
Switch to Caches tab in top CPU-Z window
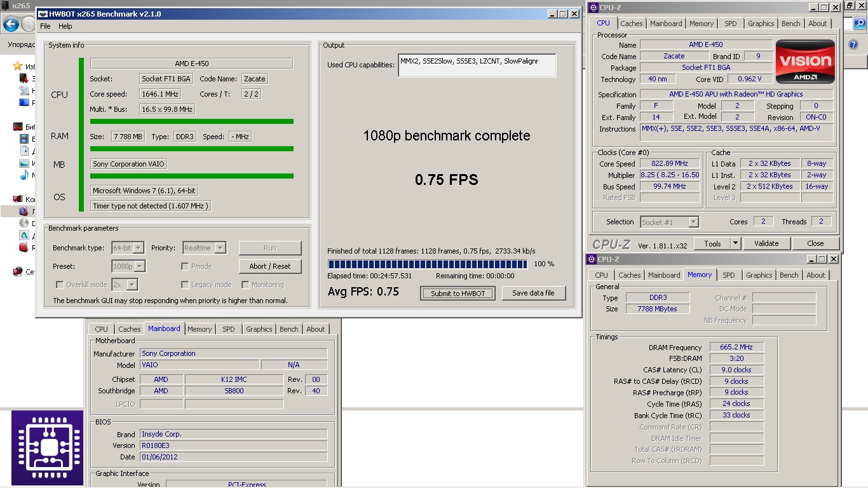[x=632, y=24]
